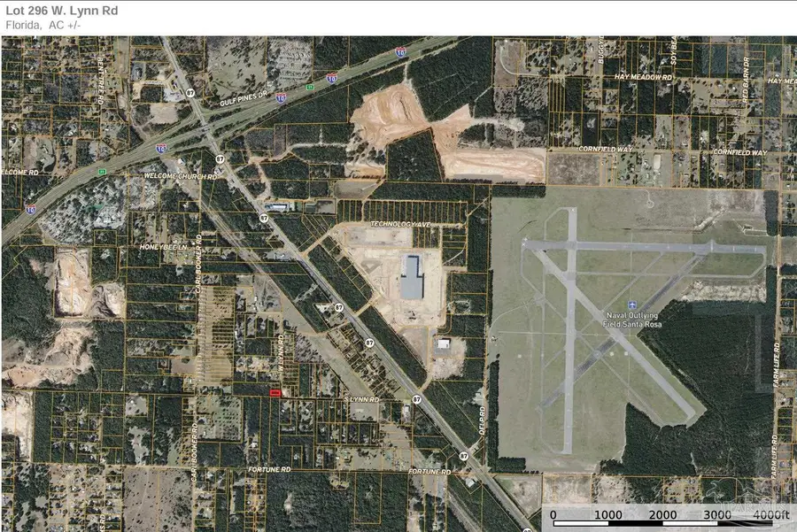Click the Highway 87 shield beside Fortune Rd
This screenshot has height=532, width=797.
(x=464, y=456)
